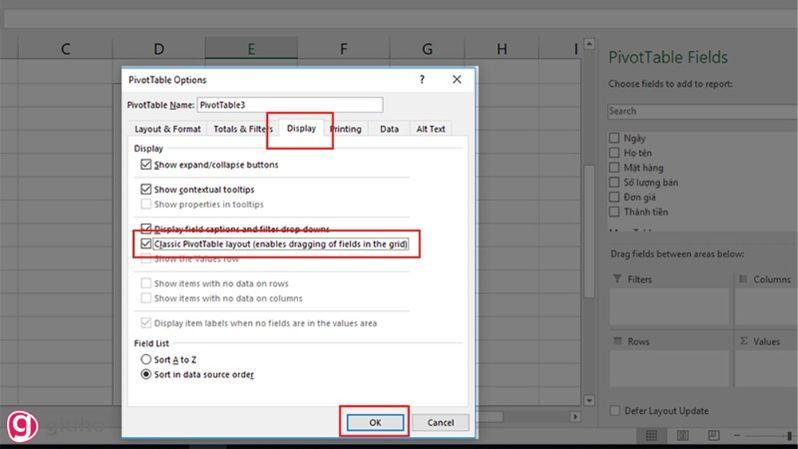
Task: Check the Thành tiền field checkbox
Action: click(614, 212)
